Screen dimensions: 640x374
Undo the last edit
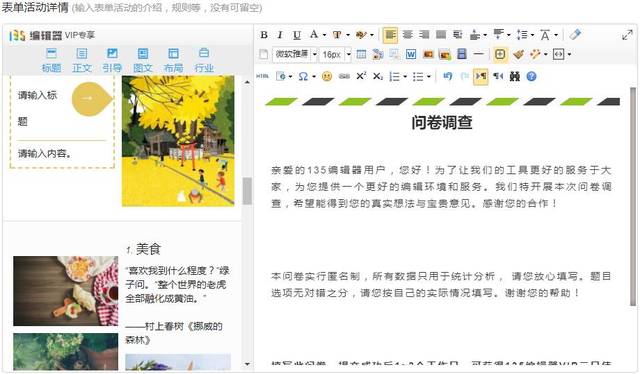coord(447,76)
